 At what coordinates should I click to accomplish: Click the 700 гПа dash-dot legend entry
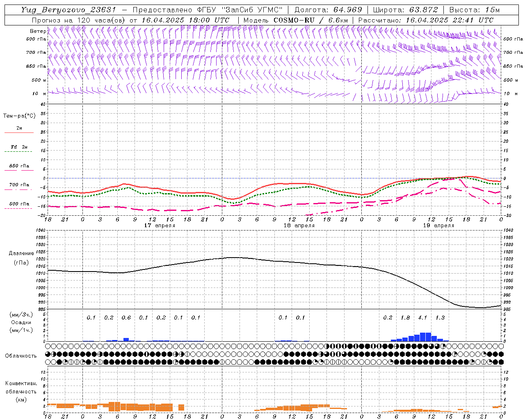coord(19,185)
